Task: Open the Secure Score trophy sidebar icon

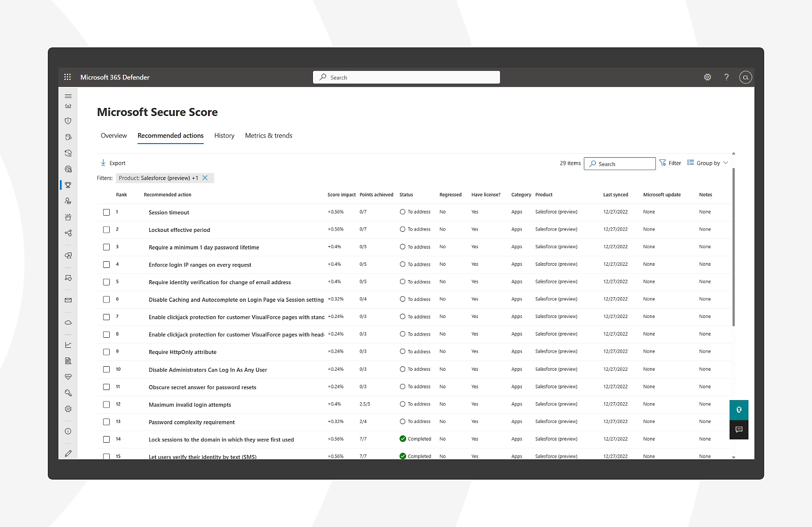Action: (x=68, y=185)
